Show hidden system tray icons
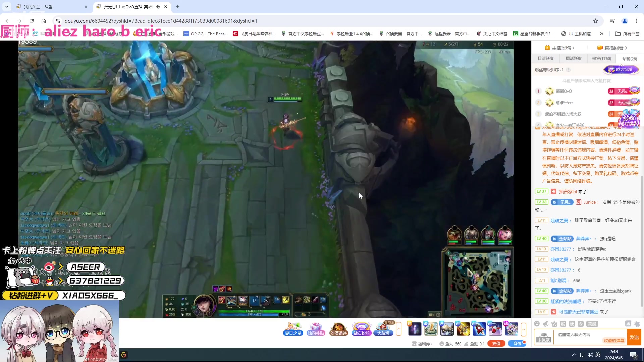 tap(574, 355)
